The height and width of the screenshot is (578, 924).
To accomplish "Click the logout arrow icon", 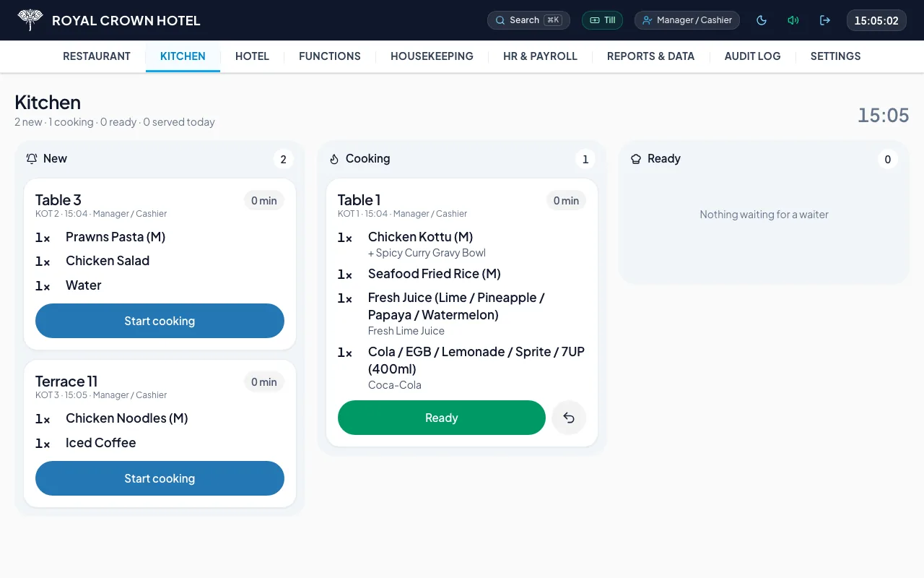I will 825,20.
